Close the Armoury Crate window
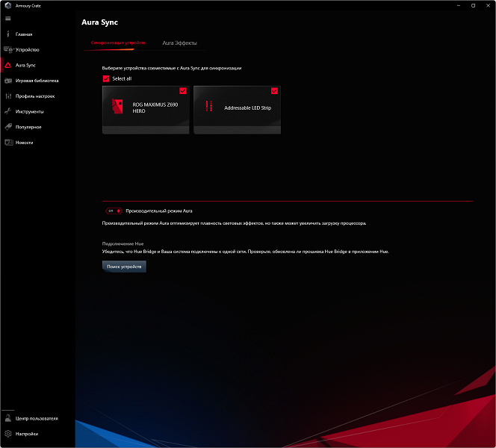 click(x=488, y=6)
